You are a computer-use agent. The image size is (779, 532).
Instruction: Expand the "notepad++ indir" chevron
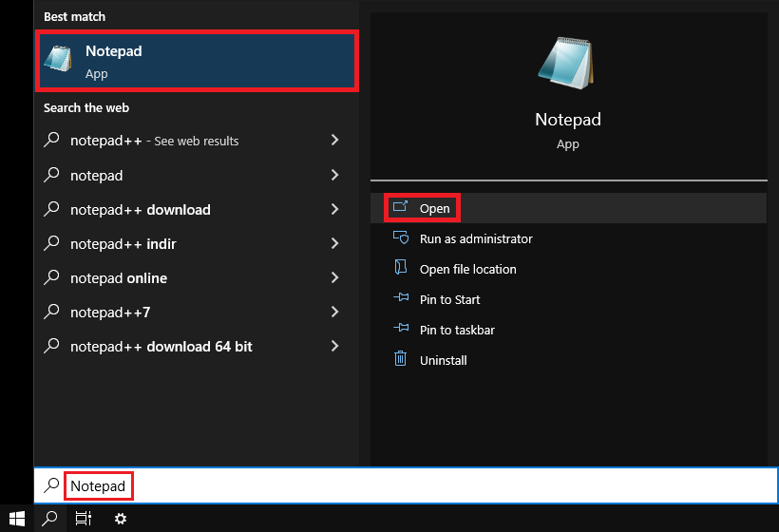(x=334, y=243)
